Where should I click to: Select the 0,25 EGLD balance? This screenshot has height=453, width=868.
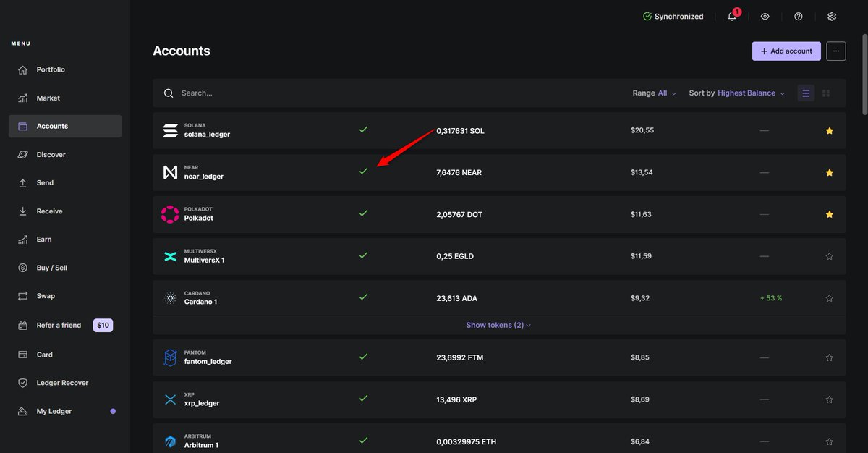point(454,257)
